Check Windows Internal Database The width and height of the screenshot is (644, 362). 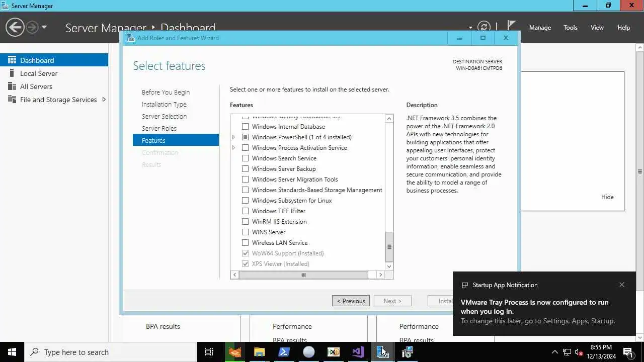[x=246, y=127]
